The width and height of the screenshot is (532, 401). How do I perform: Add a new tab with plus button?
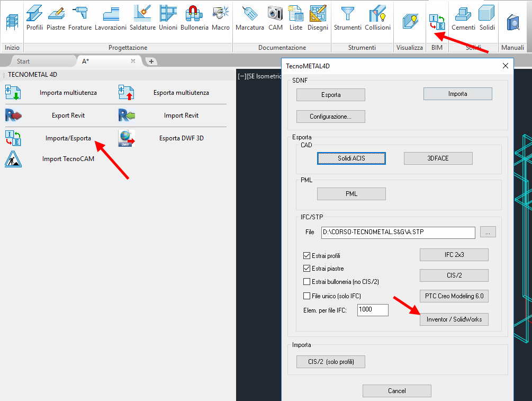(x=151, y=61)
